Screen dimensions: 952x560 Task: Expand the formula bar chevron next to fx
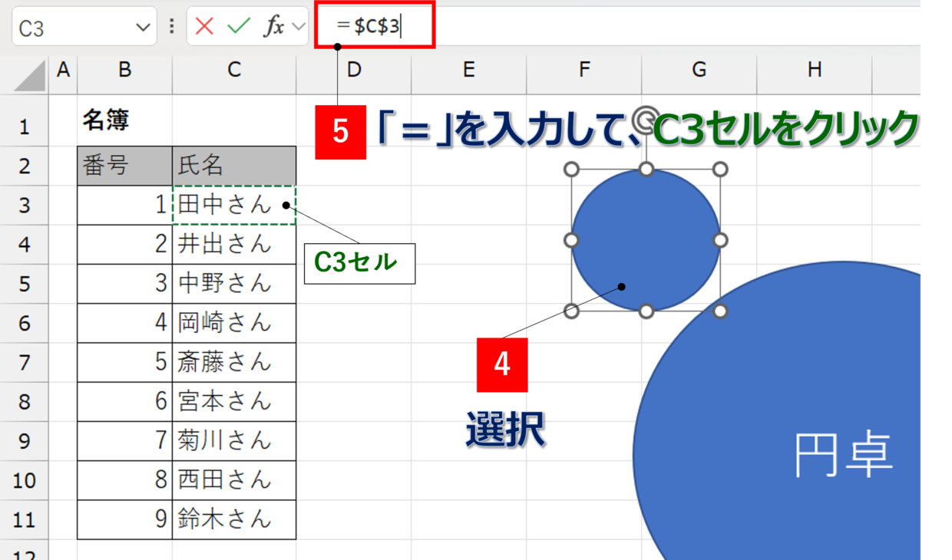(299, 27)
